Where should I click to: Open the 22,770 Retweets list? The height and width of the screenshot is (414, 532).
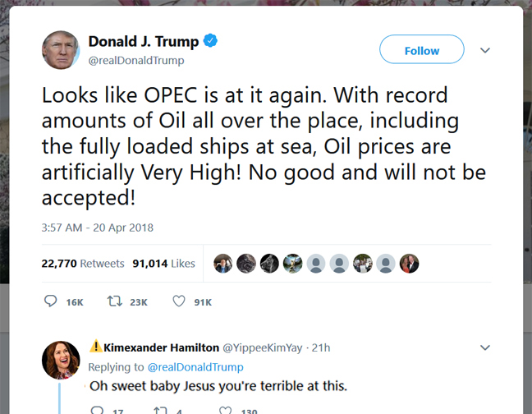tap(83, 264)
